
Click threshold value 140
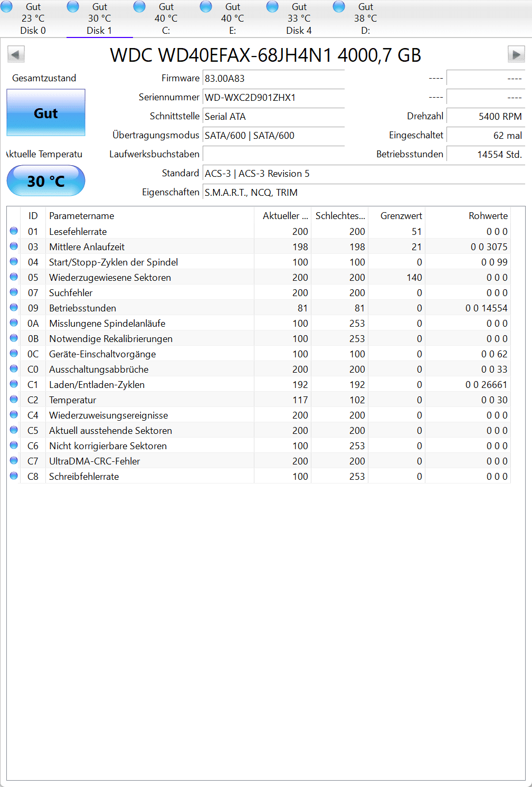pos(414,278)
